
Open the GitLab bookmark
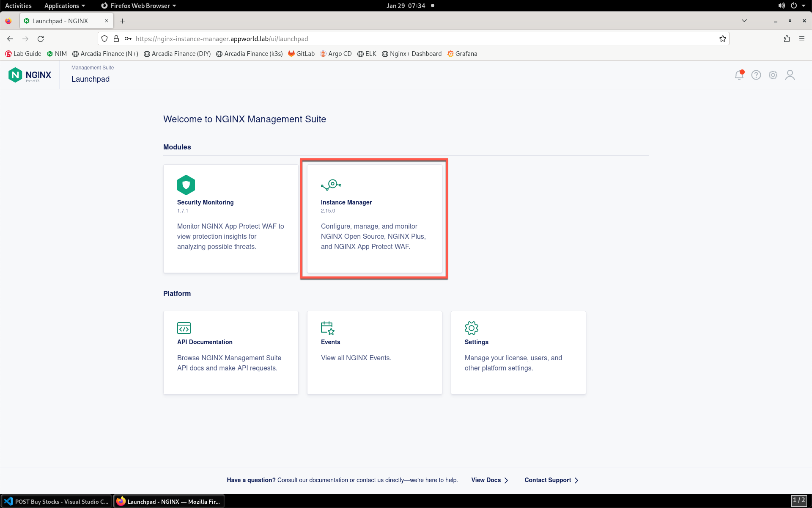pos(302,54)
